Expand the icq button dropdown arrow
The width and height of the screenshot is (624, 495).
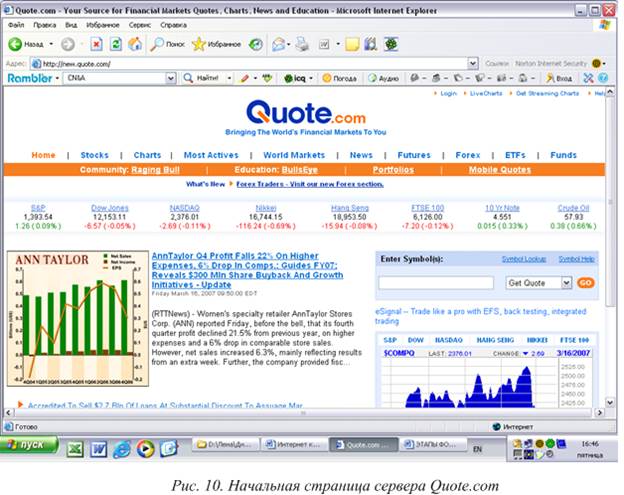pyautogui.click(x=311, y=78)
